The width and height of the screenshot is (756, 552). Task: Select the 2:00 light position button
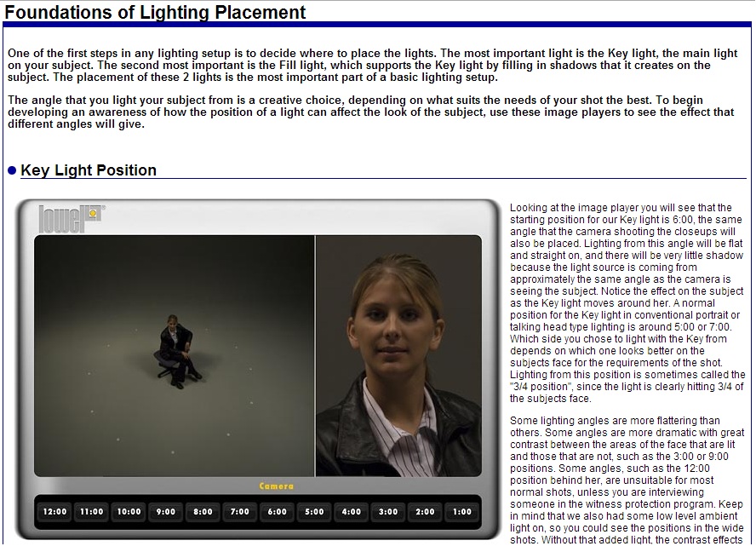425,512
